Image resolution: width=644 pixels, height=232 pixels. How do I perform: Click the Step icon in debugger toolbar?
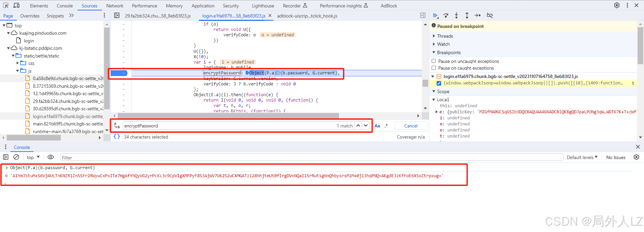tap(478, 15)
